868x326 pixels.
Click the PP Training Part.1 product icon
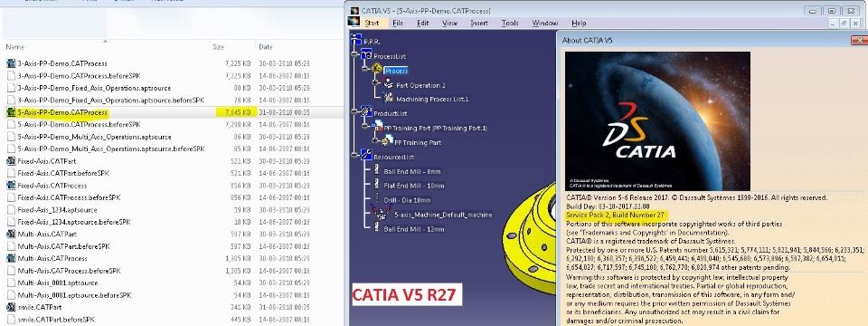click(x=378, y=127)
